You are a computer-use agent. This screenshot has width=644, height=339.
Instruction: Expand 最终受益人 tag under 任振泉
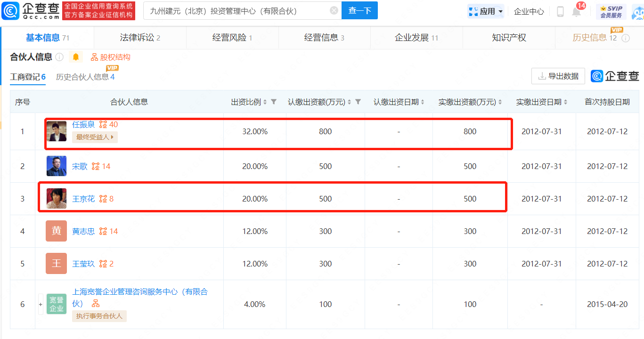point(95,137)
